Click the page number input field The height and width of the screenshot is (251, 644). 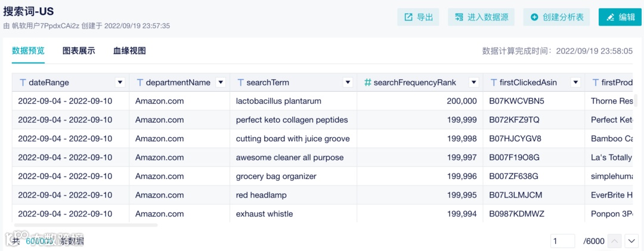pos(562,241)
